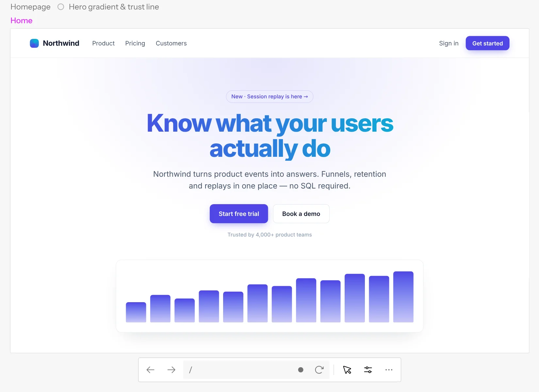Click the Get started button
The image size is (539, 392).
pos(487,43)
